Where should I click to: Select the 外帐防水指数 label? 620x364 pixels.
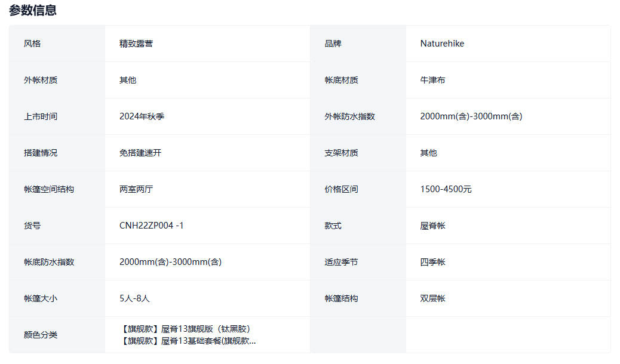click(349, 116)
